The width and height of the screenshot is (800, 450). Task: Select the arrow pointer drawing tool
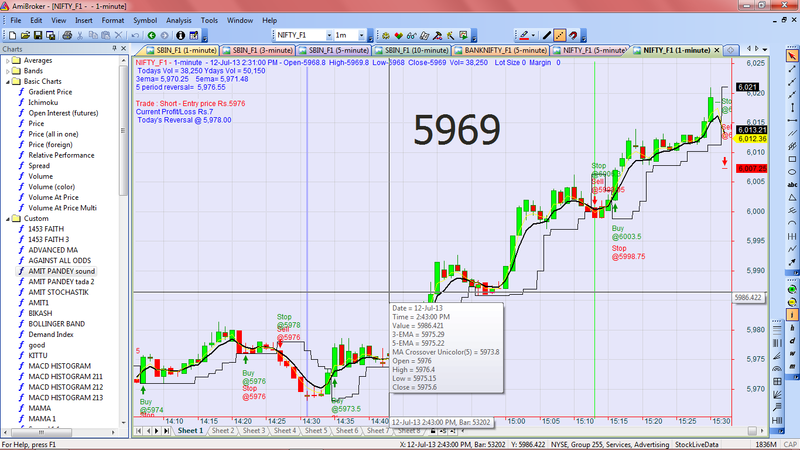[x=792, y=56]
